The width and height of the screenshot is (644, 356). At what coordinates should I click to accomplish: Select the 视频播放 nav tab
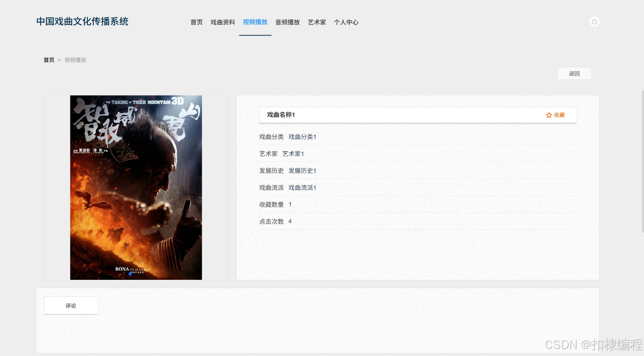point(255,22)
